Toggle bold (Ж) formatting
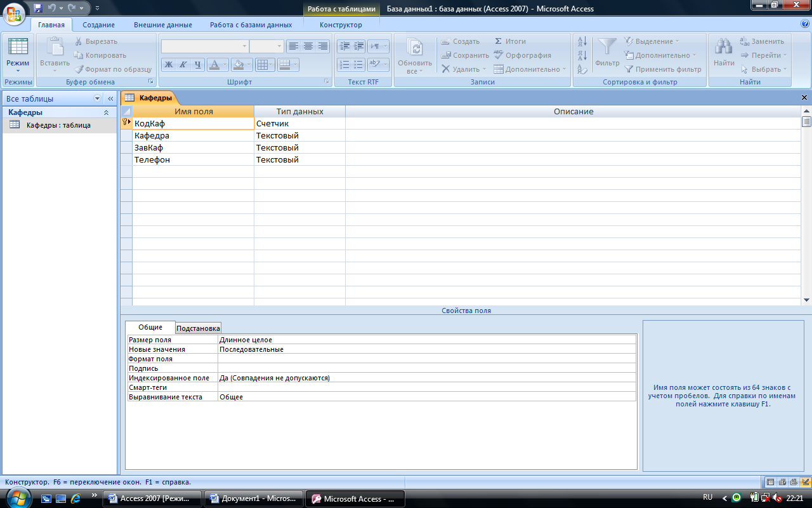 (169, 65)
